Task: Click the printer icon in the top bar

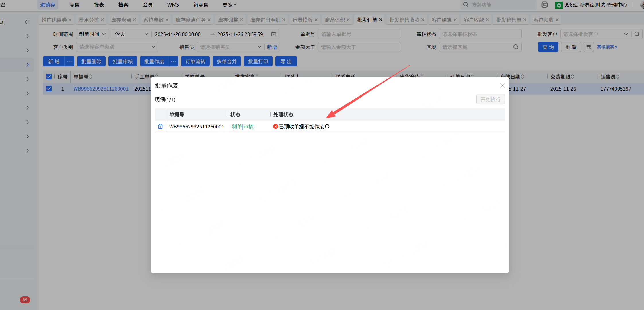Action: [x=544, y=5]
